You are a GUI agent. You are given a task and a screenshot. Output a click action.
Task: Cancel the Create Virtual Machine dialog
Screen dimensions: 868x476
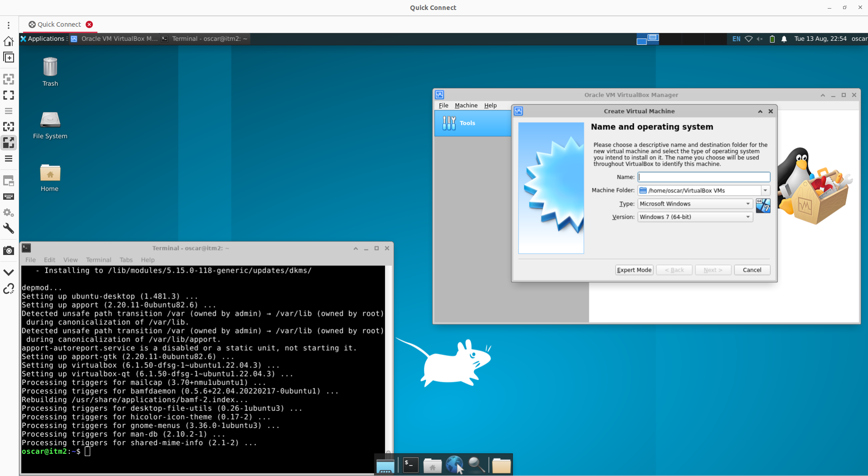click(x=752, y=270)
